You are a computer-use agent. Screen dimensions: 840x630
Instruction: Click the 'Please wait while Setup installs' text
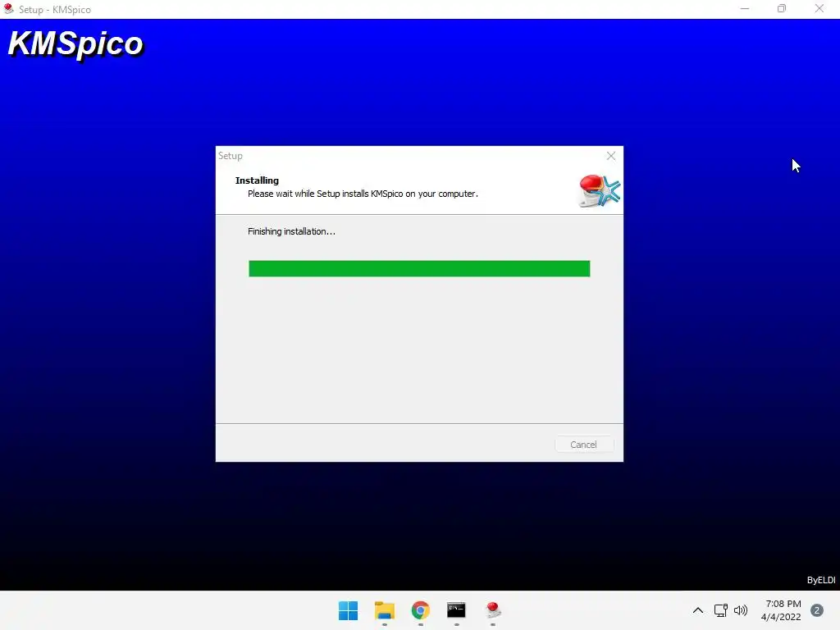point(363,194)
